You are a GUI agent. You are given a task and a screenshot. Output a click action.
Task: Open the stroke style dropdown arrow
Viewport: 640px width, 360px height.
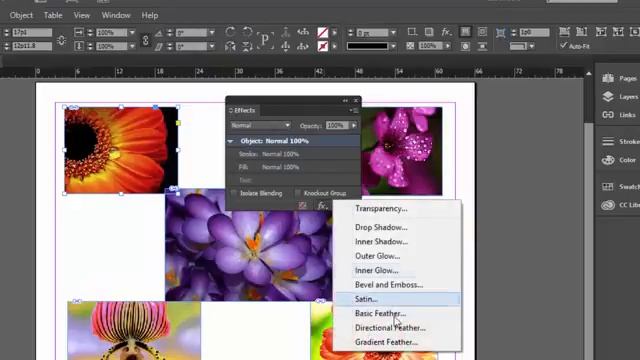click(x=393, y=47)
